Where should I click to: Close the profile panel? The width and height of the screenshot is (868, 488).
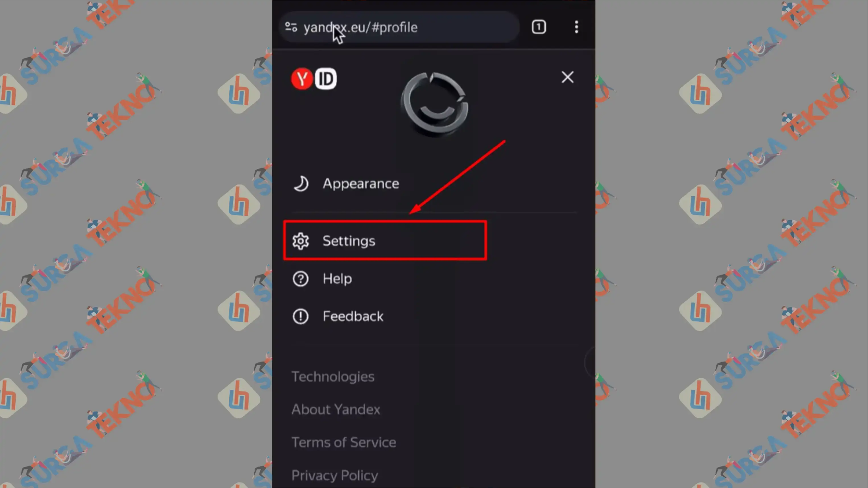[x=567, y=76]
